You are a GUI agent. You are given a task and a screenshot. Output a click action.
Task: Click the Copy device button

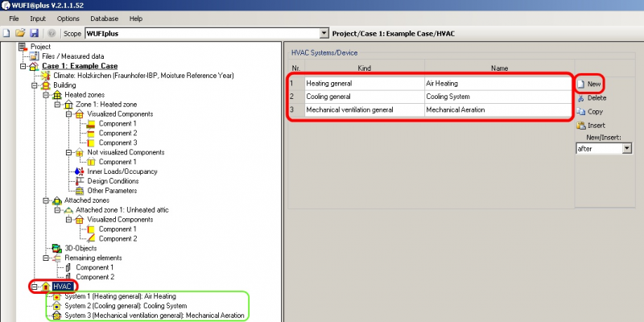[x=590, y=112]
